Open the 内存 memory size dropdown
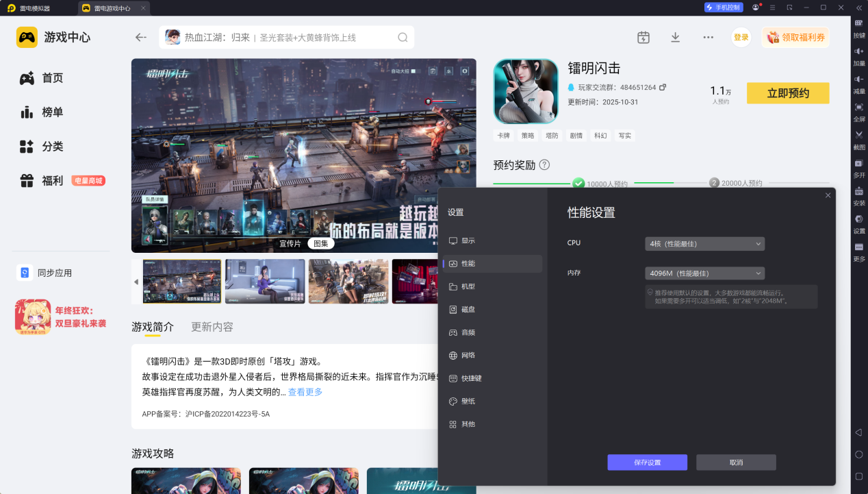Image resolution: width=868 pixels, height=494 pixels. [704, 273]
